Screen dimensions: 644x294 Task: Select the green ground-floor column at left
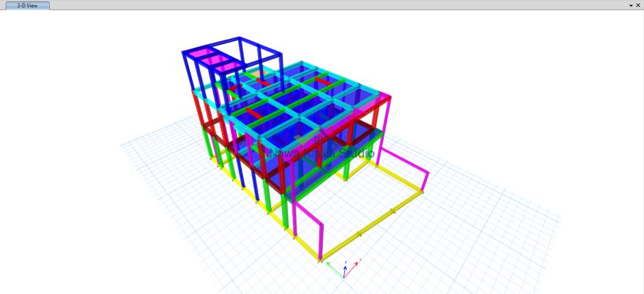click(x=208, y=147)
